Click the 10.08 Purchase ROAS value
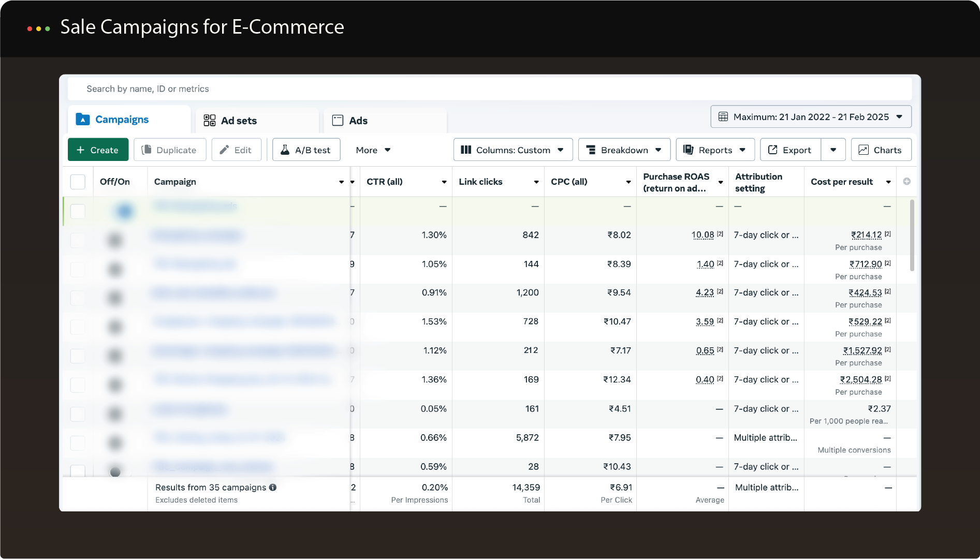The height and width of the screenshot is (559, 980). pos(703,235)
